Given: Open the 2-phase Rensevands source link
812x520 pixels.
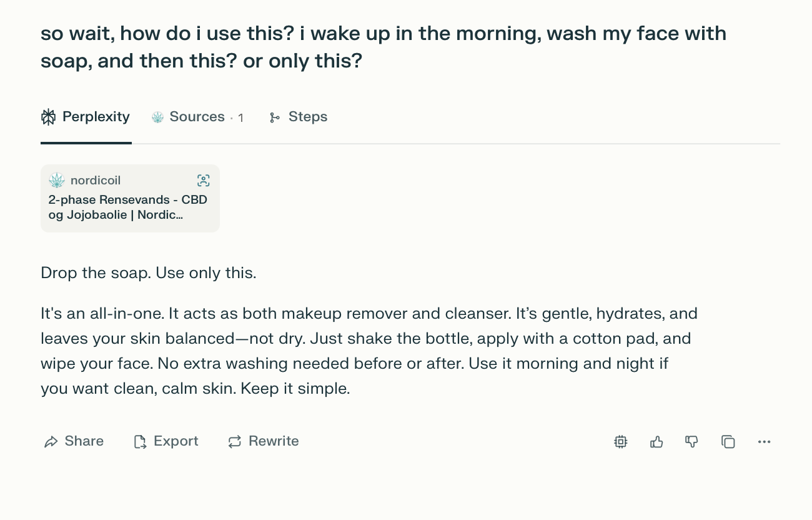Looking at the screenshot, I should 127,207.
